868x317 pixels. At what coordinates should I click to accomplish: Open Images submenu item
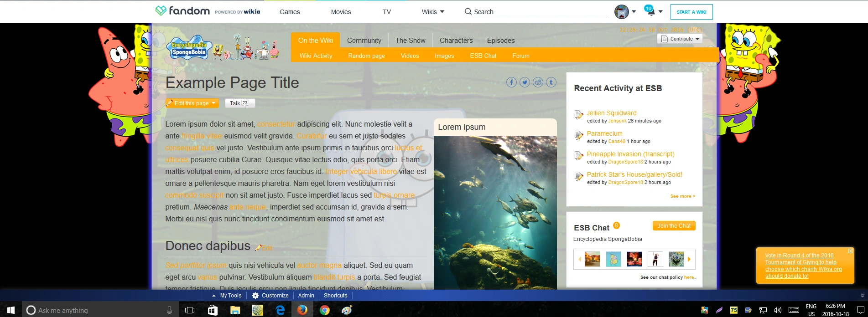point(444,56)
